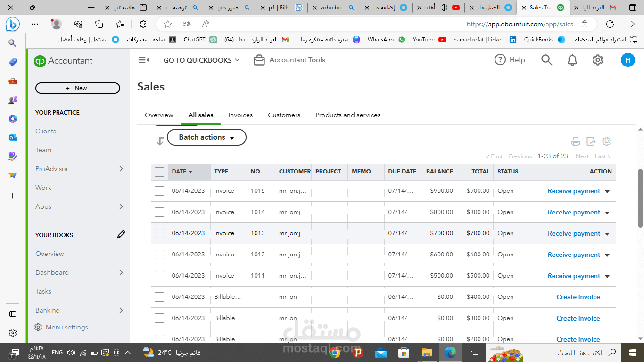Check the $300.00 Billable row box
The image size is (644, 362).
coord(159,318)
